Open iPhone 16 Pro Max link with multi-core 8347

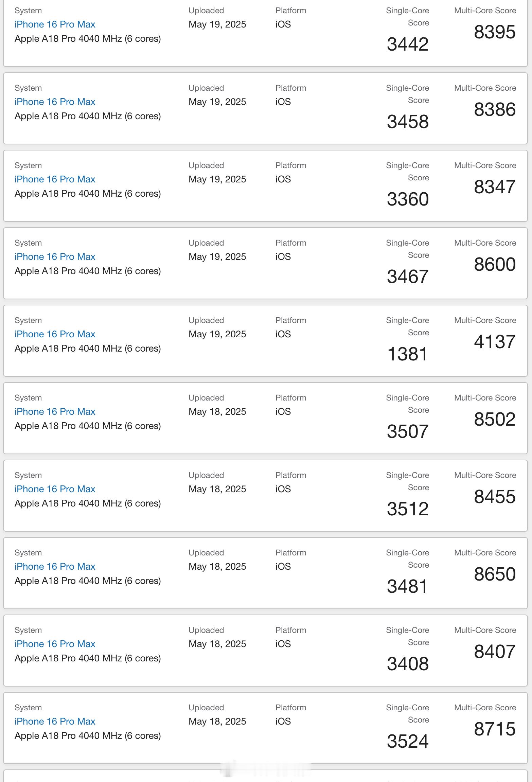55,179
